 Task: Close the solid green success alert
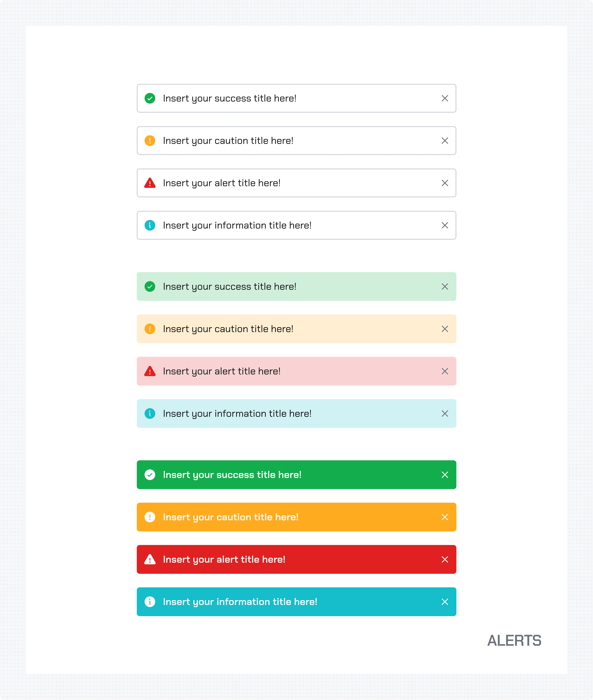[x=445, y=475]
